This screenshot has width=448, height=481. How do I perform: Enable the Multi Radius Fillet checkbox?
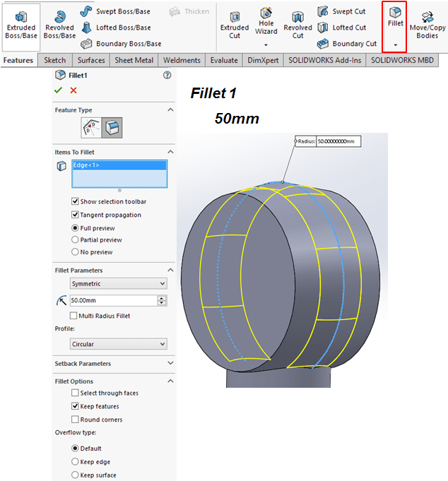(74, 316)
